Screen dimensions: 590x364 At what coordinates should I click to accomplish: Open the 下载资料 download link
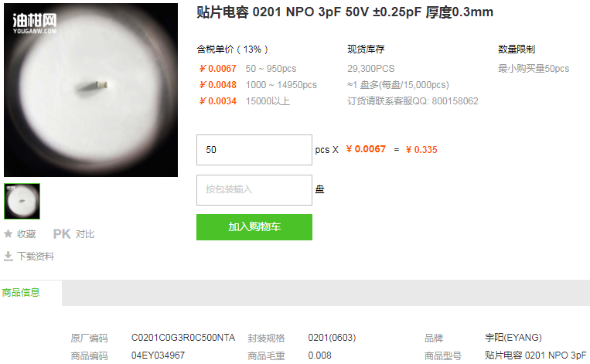(36, 257)
